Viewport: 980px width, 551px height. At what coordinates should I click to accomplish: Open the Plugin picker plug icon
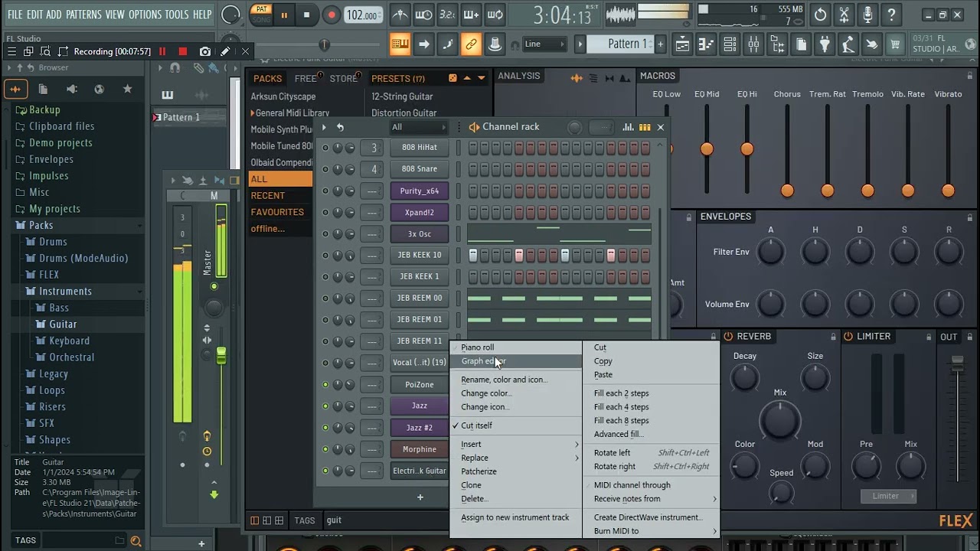825,44
